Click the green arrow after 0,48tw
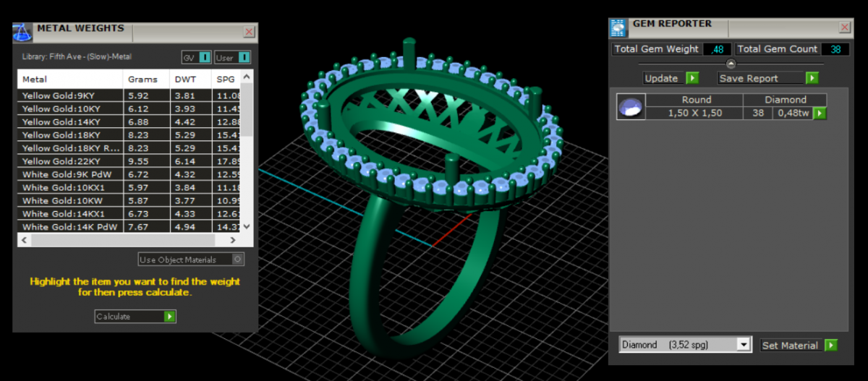This screenshot has width=868, height=381. 820,114
